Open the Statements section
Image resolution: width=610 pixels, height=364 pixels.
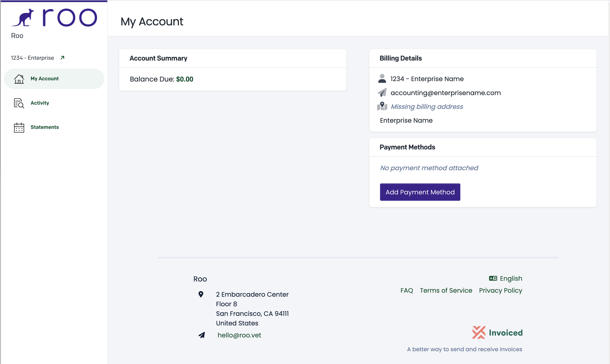54,127
